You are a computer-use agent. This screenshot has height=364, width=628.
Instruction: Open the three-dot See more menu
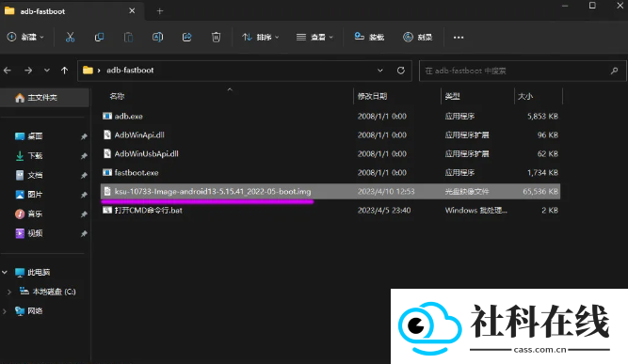click(x=459, y=38)
